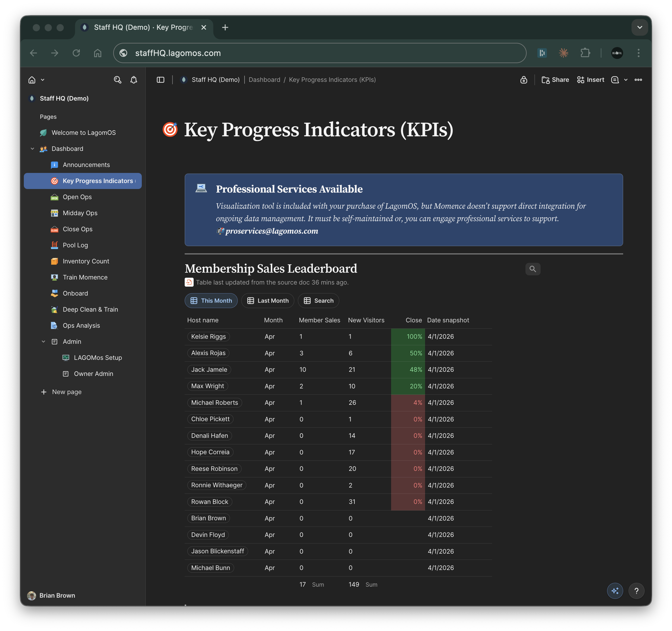Click the starburst browser extension icon

[564, 53]
